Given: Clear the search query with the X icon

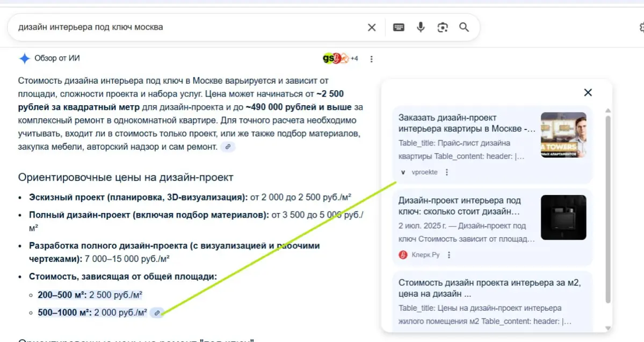Looking at the screenshot, I should pyautogui.click(x=371, y=27).
